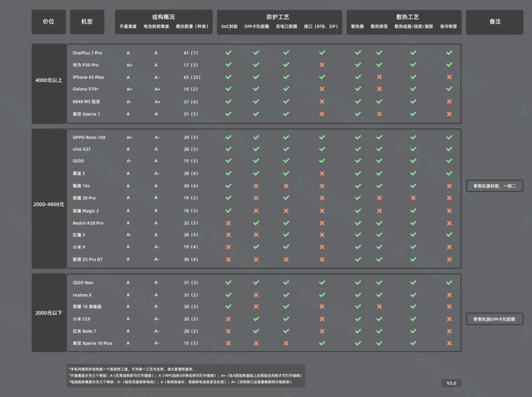Screen dimensions: 532x397
Task: Click the model name vivo X27
Action: 81,149
